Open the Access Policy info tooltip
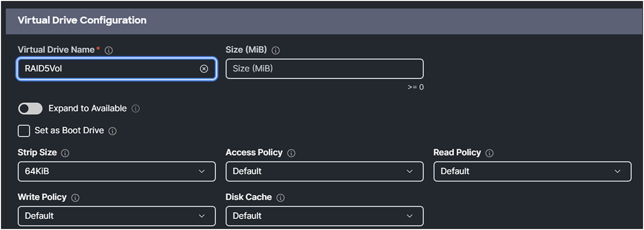 coord(291,153)
